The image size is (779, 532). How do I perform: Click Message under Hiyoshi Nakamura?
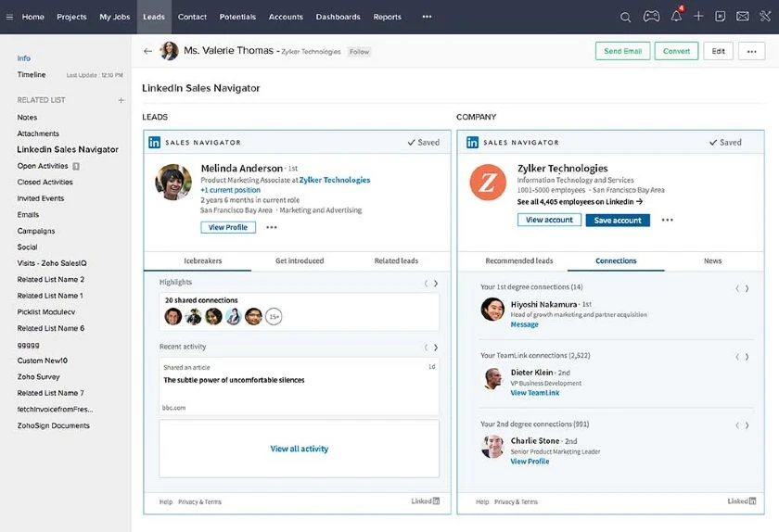(x=524, y=325)
